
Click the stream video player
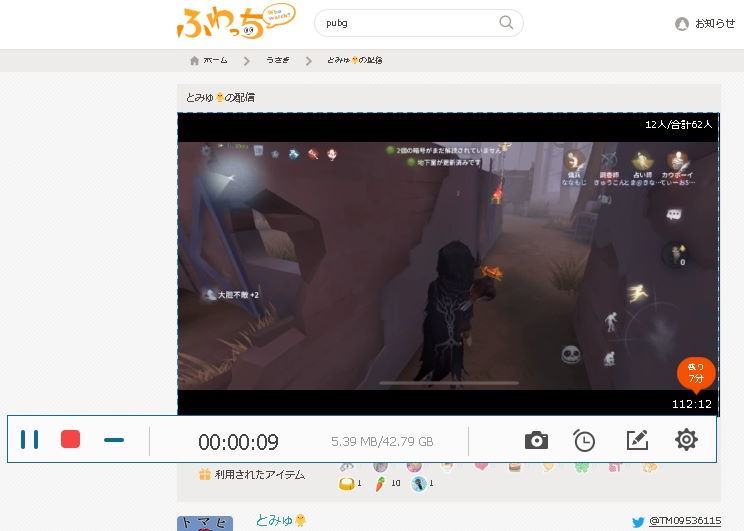[448, 264]
